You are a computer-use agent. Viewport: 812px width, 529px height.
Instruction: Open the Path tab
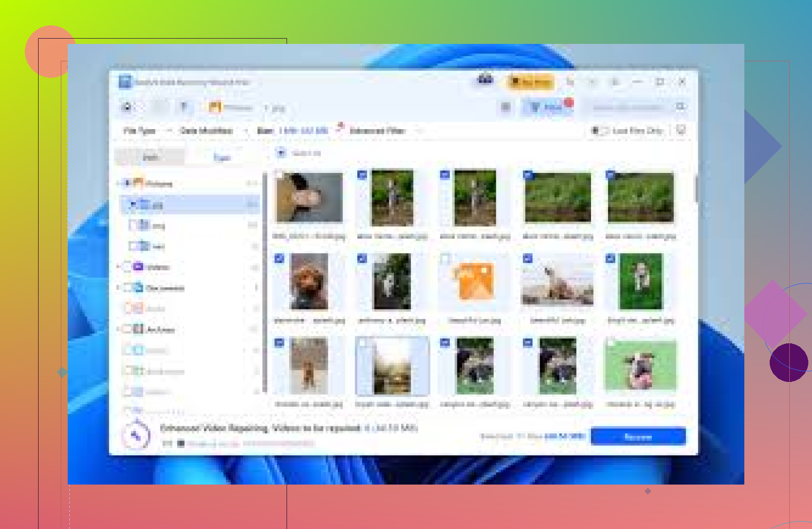click(150, 157)
